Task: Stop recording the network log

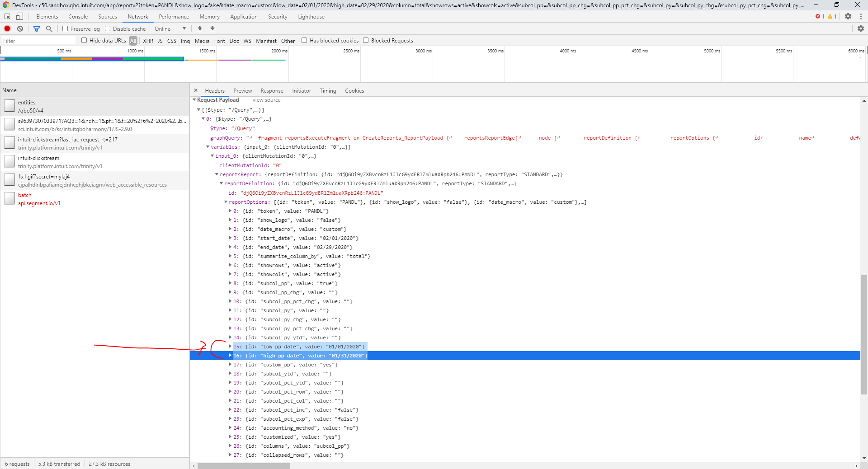Action: tap(7, 28)
